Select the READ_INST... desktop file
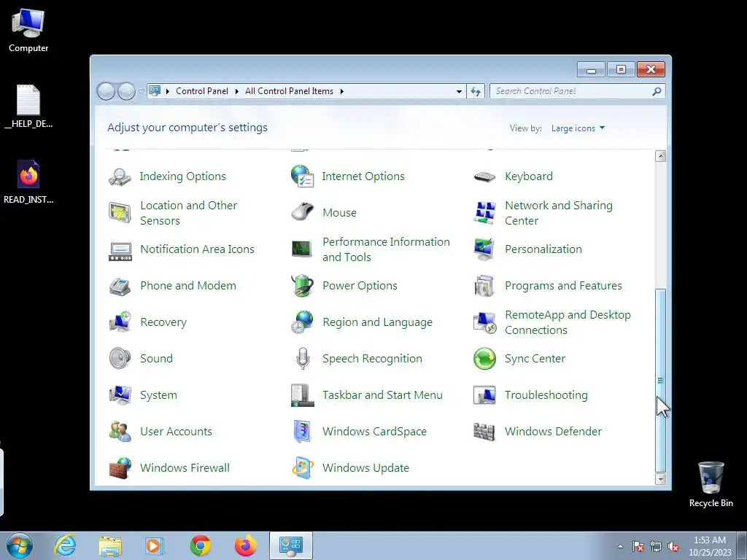 tap(28, 182)
